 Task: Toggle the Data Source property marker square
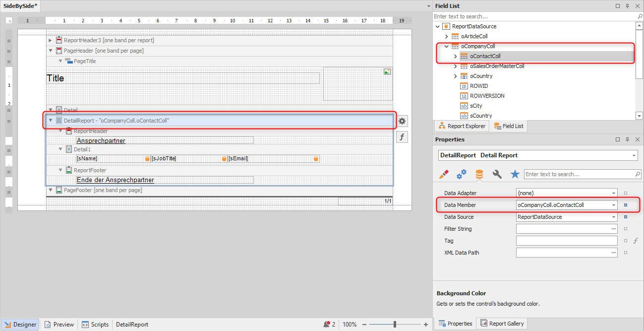(x=626, y=217)
